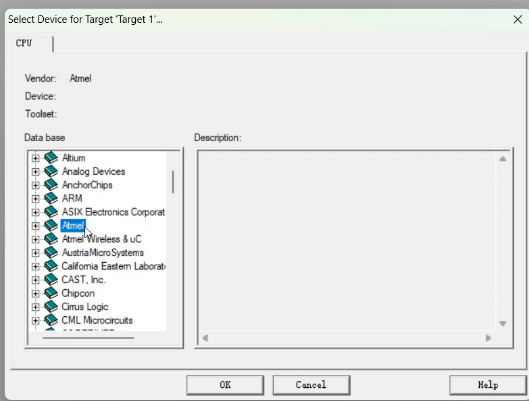Expand the AnchorChips node
529x401 pixels.
[35, 185]
